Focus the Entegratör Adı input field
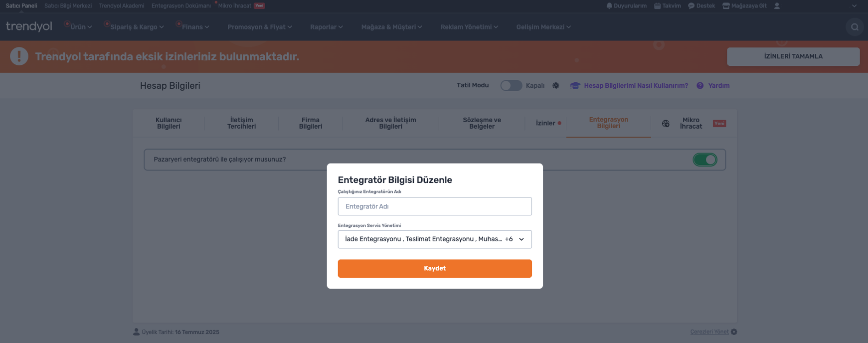The width and height of the screenshot is (868, 343). (435, 206)
